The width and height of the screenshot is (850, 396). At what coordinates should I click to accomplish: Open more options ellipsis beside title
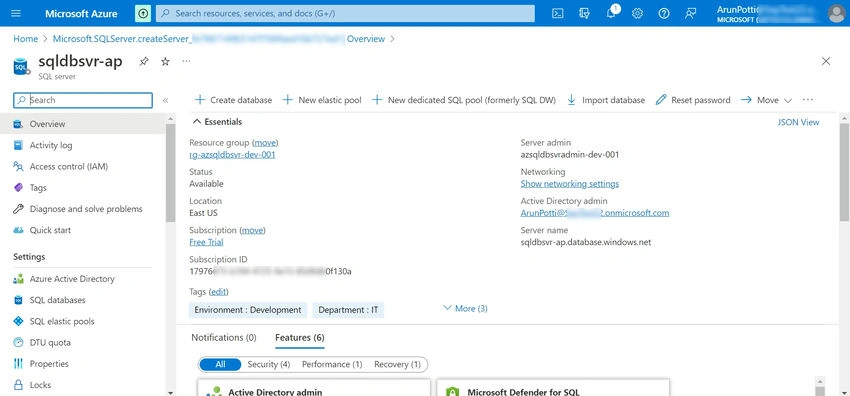click(186, 61)
